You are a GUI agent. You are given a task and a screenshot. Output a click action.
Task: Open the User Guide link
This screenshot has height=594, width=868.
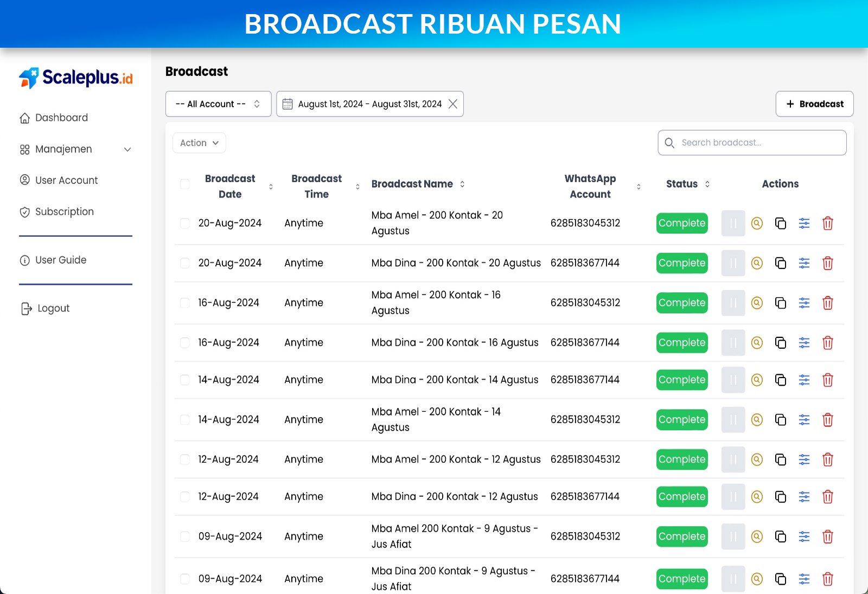pos(60,260)
